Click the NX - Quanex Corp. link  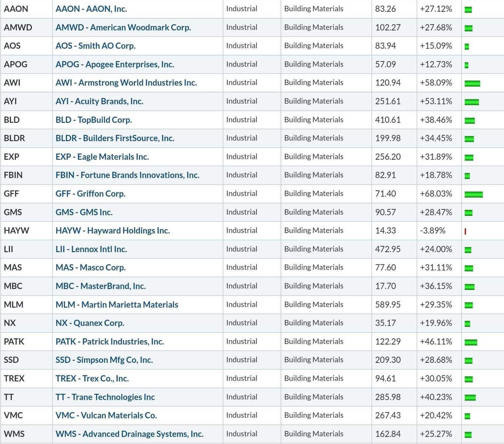click(90, 323)
